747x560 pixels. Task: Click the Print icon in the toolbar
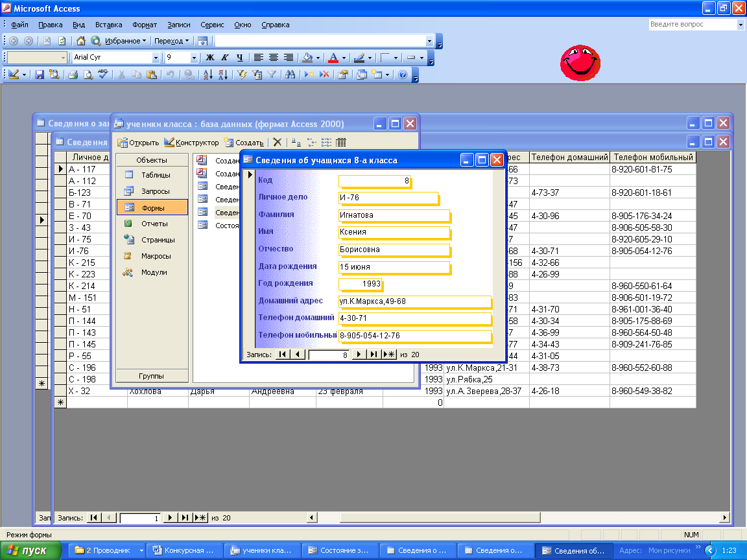73,75
